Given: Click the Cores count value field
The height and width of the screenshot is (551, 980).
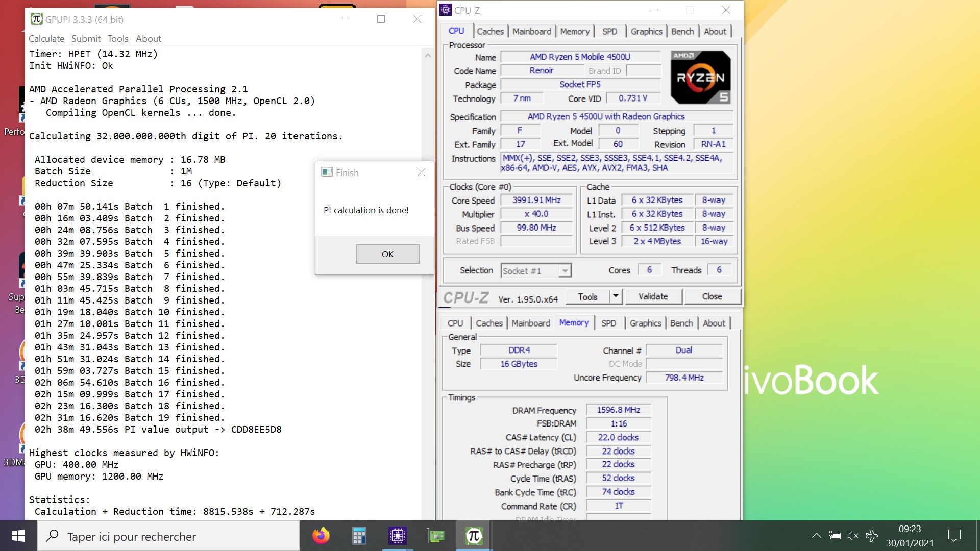Looking at the screenshot, I should 649,270.
